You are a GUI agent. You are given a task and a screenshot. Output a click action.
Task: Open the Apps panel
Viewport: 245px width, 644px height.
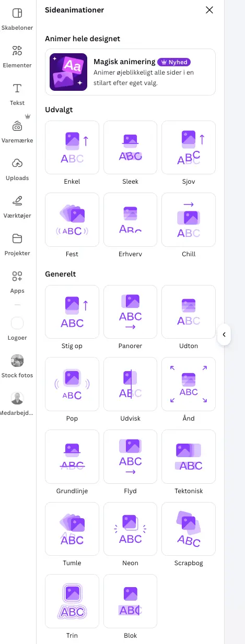17,282
